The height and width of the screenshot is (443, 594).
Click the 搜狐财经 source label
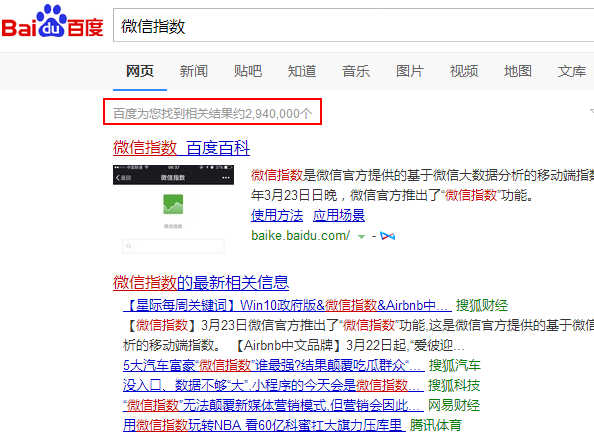(x=481, y=305)
